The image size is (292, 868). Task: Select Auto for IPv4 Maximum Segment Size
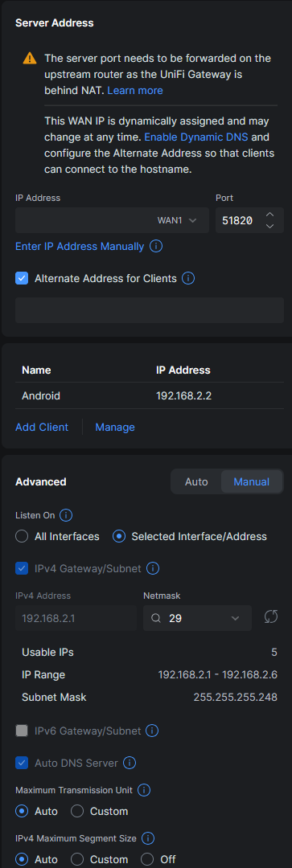[22, 859]
